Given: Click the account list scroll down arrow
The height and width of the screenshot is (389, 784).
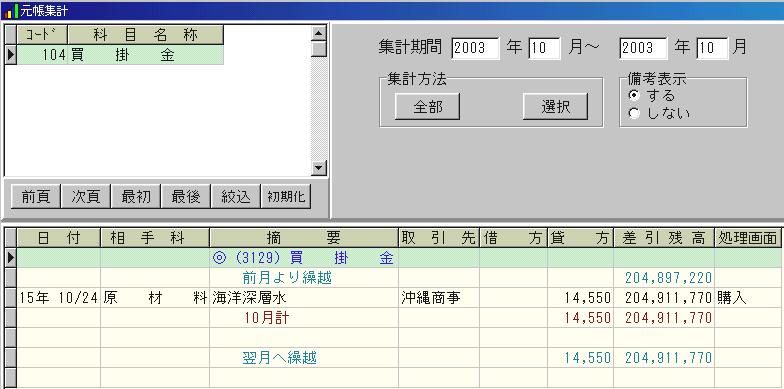Looking at the screenshot, I should (x=318, y=168).
